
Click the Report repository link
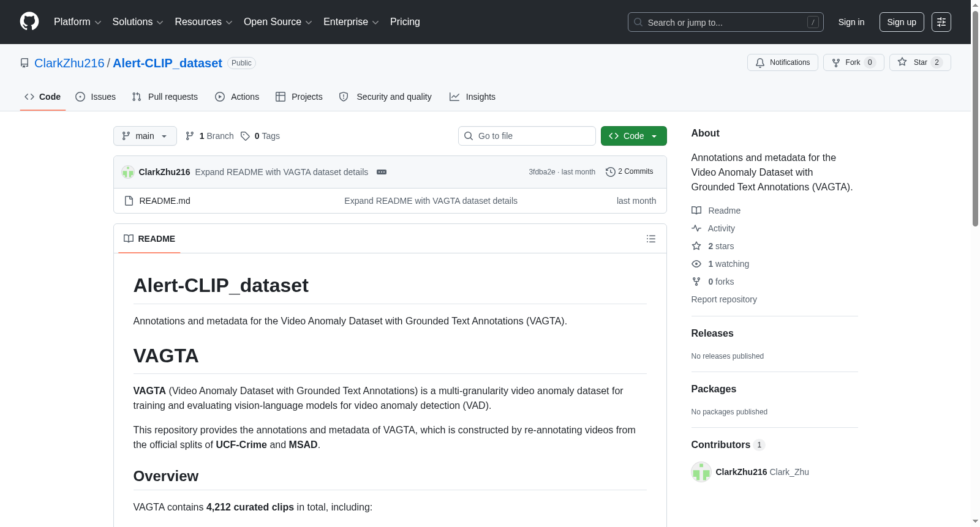[x=724, y=299]
